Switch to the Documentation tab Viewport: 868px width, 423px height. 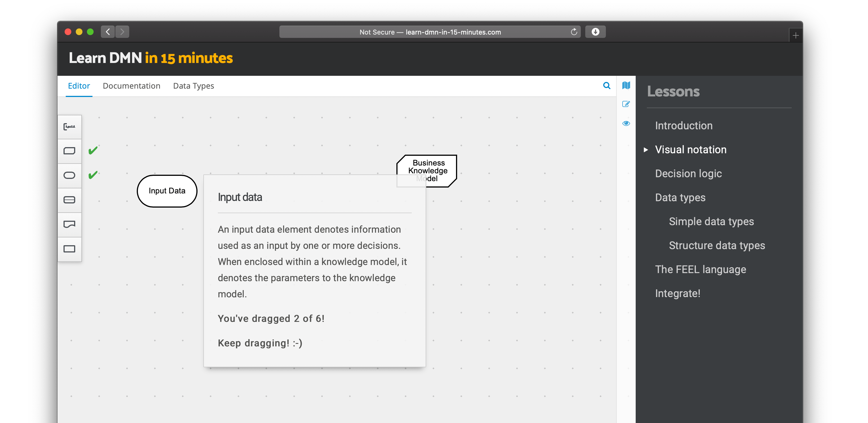131,86
